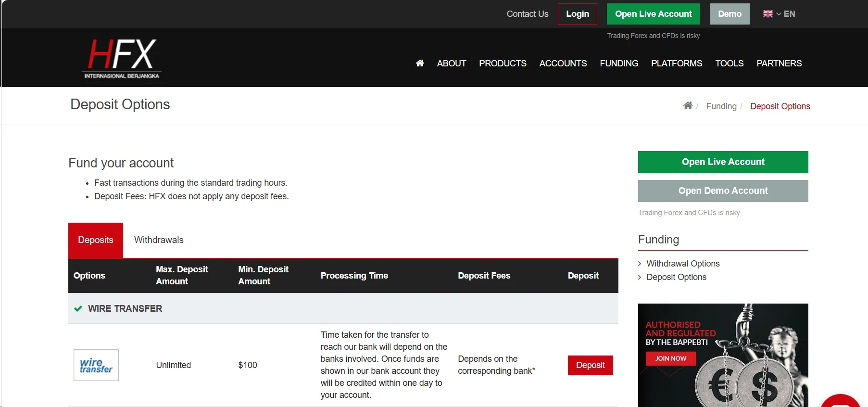This screenshot has width=868, height=407.
Task: Click the red Deposit button for wire transfer
Action: click(591, 365)
